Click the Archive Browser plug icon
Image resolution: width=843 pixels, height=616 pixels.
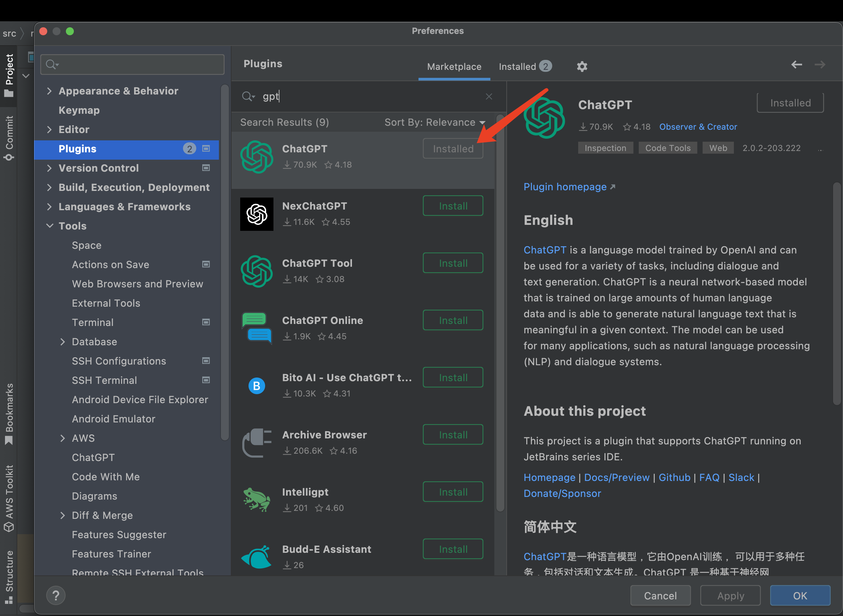click(x=256, y=443)
